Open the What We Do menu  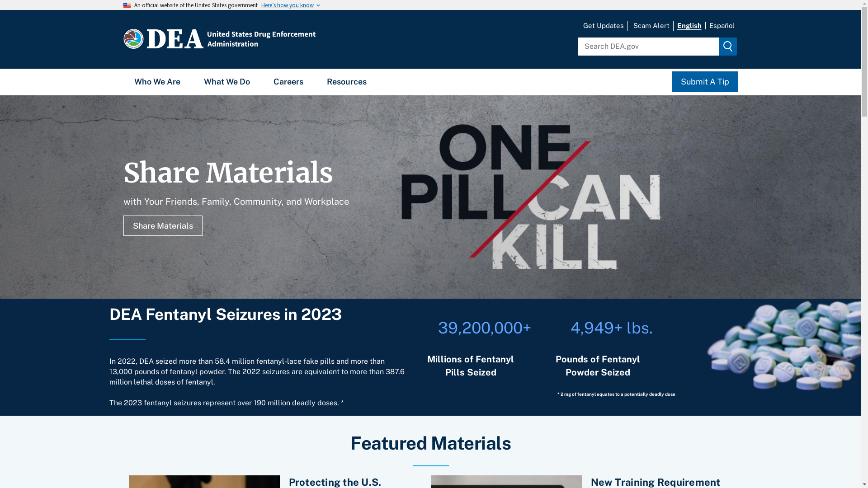coord(227,82)
